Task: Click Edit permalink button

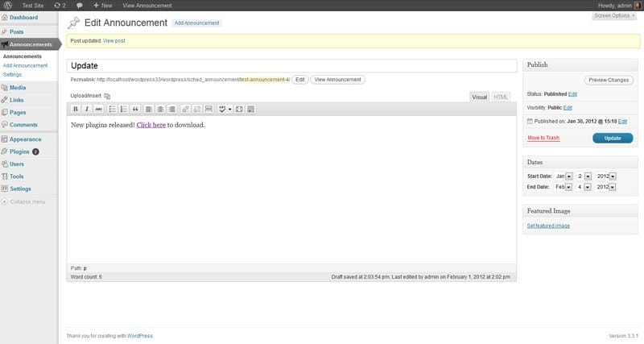Action: 300,80
